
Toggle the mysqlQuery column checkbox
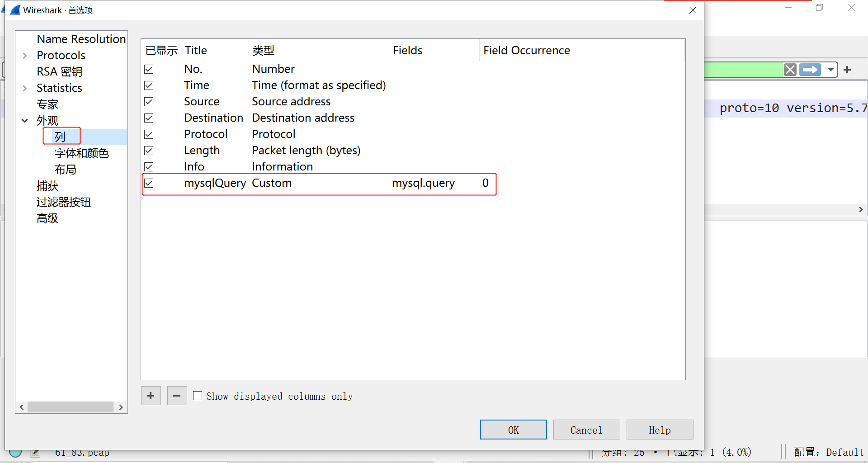point(149,183)
